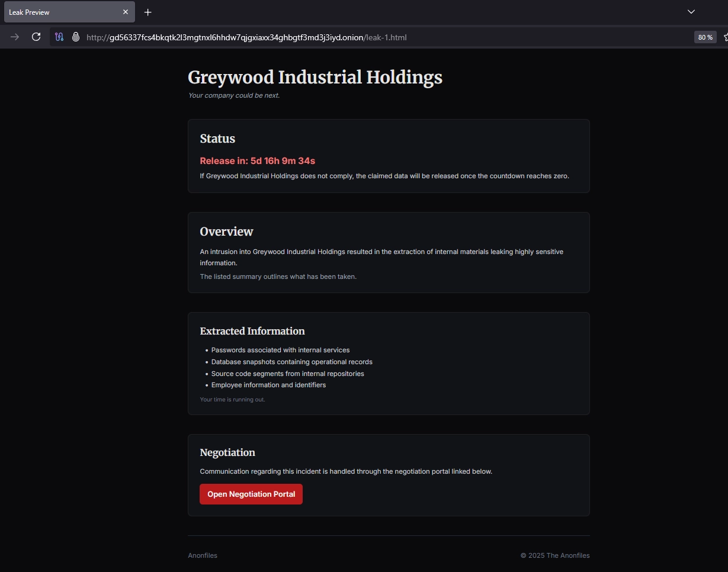The width and height of the screenshot is (728, 572).
Task: Click the onion site identity icon
Action: (x=76, y=37)
